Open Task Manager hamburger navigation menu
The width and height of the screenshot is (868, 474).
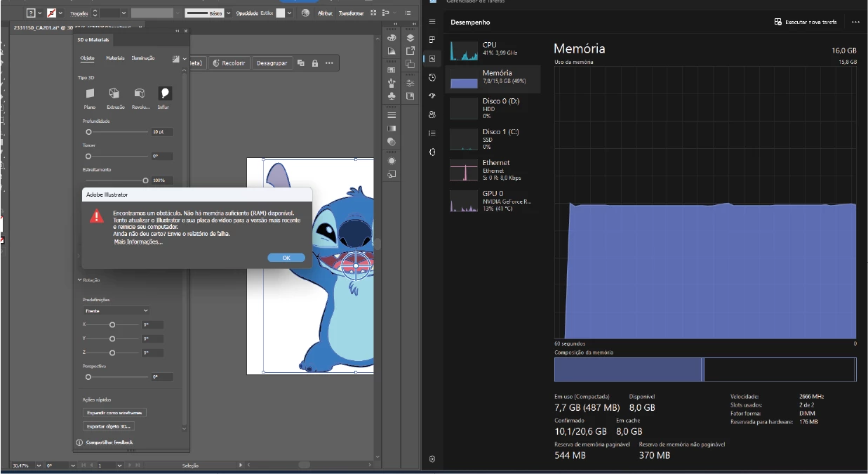click(x=432, y=22)
